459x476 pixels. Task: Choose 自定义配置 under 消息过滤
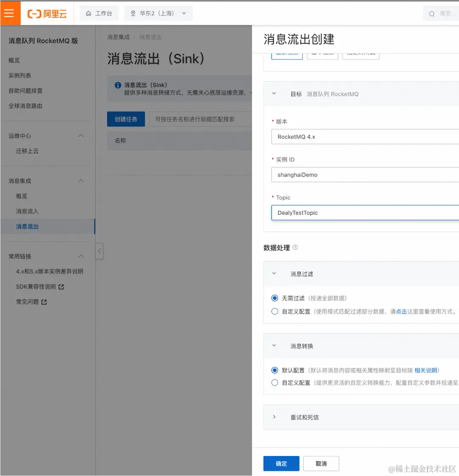(274, 311)
